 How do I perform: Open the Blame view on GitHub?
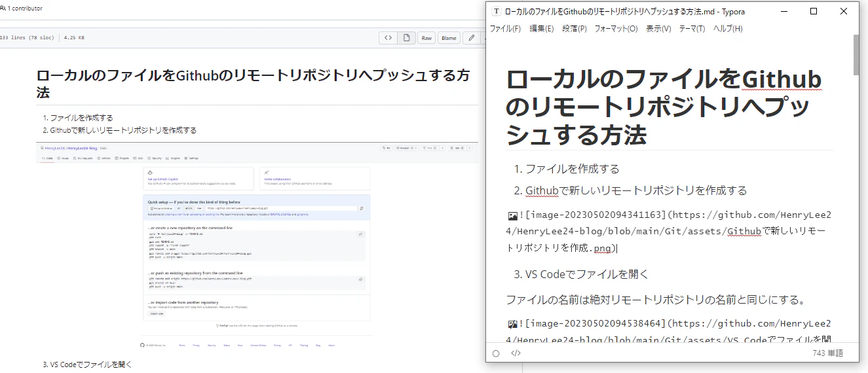point(449,38)
